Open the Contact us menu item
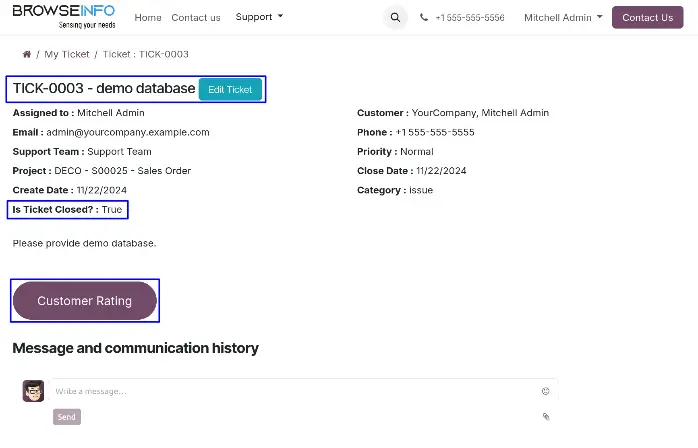Screen dimensions: 698x448 196,17
